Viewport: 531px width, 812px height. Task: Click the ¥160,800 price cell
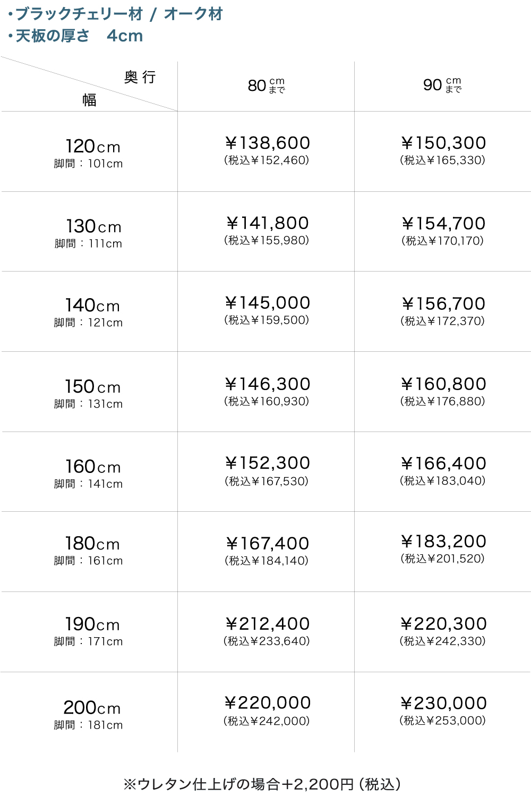click(x=443, y=384)
